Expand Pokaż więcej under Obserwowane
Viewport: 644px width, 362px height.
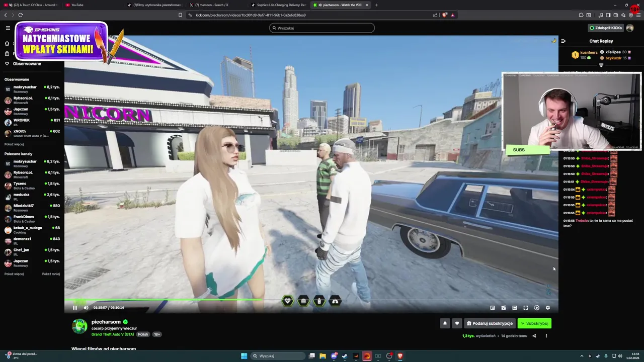coord(14,144)
